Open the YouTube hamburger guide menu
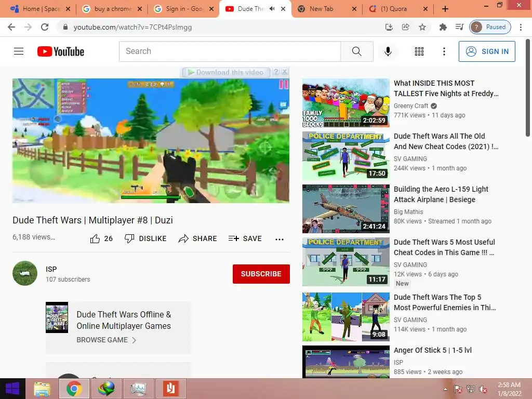The image size is (532, 399). (x=19, y=51)
